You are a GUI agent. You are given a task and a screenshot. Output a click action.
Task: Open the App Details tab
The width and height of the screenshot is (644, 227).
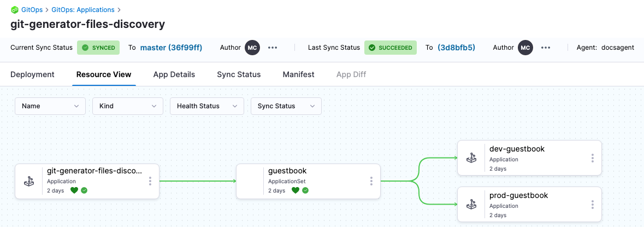tap(174, 74)
